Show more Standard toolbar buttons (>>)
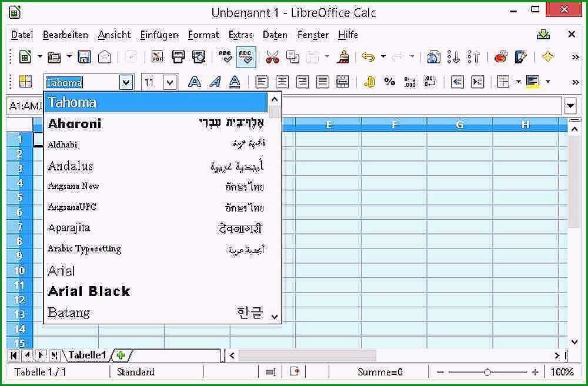588x386 pixels. point(575,57)
